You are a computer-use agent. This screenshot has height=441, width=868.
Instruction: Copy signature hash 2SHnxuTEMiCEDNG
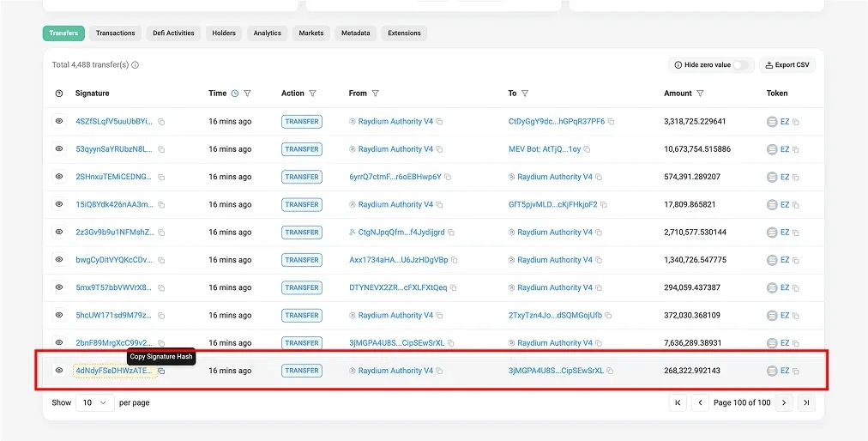point(161,178)
